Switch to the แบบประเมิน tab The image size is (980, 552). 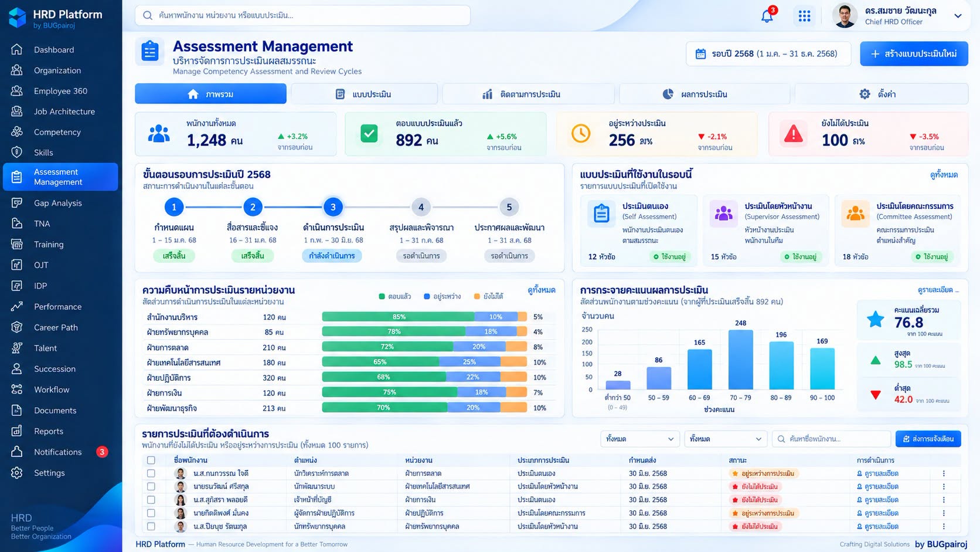[364, 94]
